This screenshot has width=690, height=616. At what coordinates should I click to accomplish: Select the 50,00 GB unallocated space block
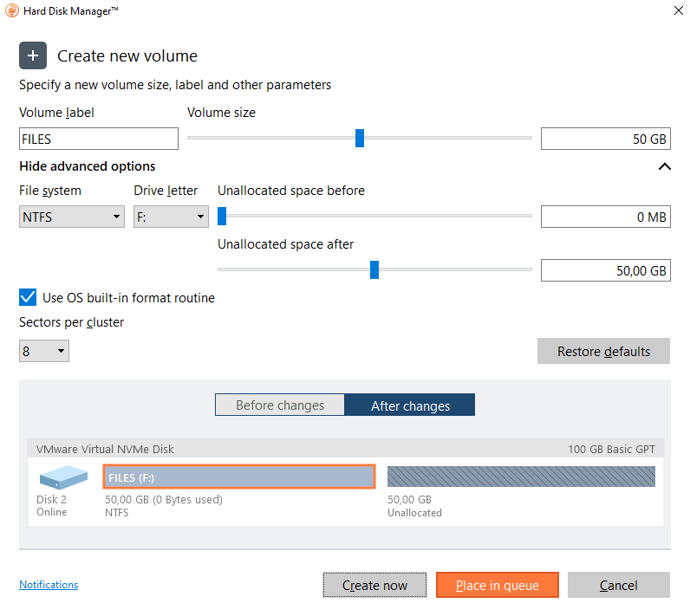click(x=521, y=477)
